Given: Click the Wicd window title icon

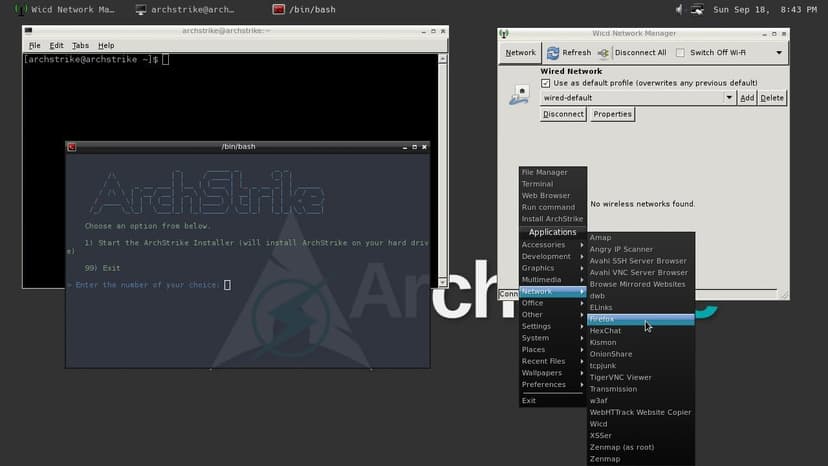Looking at the screenshot, I should [504, 34].
